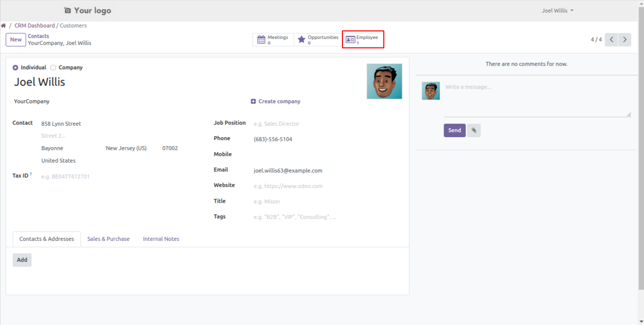Click the camera icon beside Your logo
This screenshot has width=644, height=325.
(68, 10)
